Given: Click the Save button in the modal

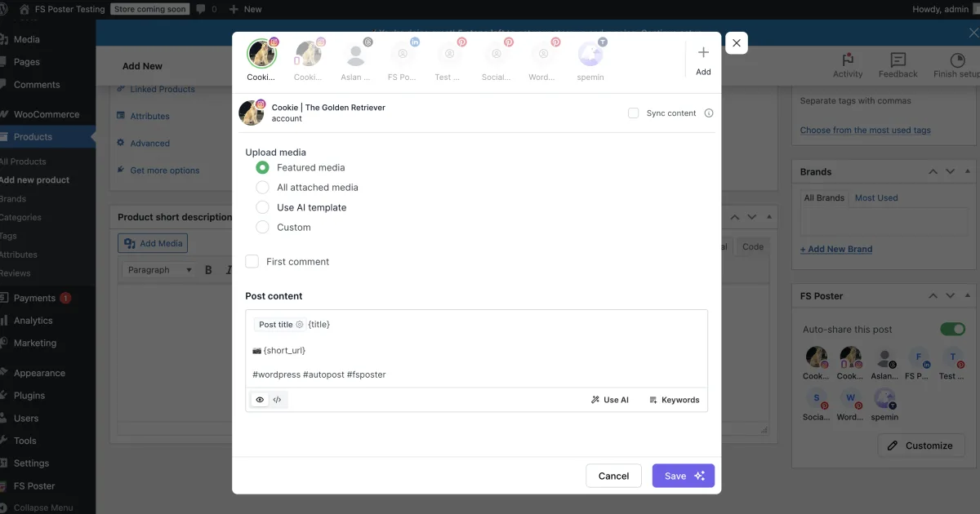Looking at the screenshot, I should click(x=684, y=476).
